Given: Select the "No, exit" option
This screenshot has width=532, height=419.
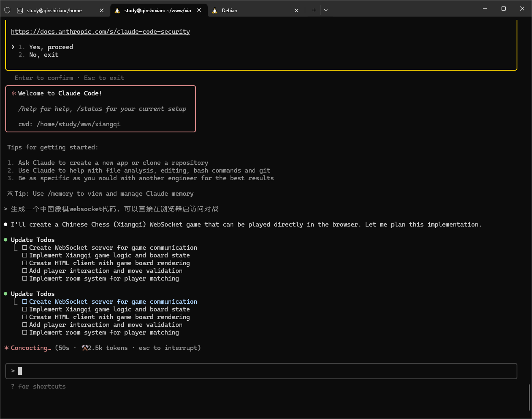Looking at the screenshot, I should (43, 55).
